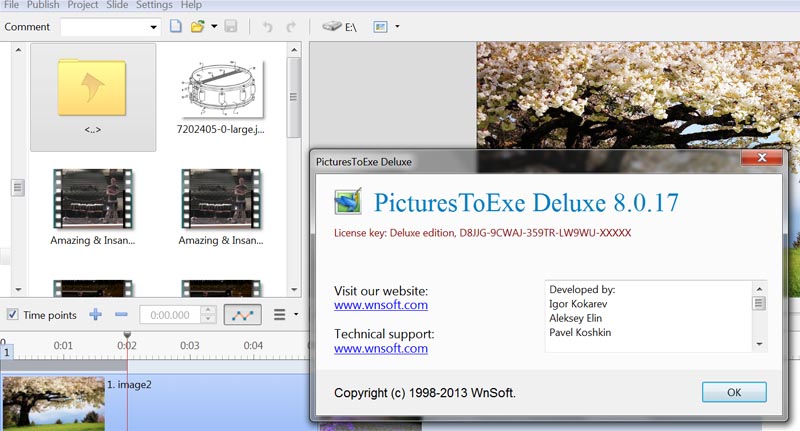Select the image2 slide thumbnail in timeline
The height and width of the screenshot is (431, 800).
[53, 403]
